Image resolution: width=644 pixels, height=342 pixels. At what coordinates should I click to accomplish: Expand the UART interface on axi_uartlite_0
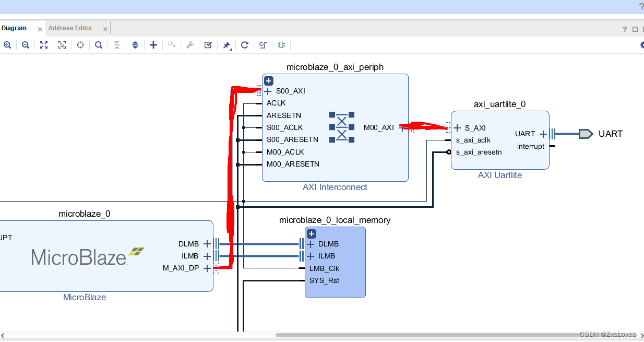click(543, 134)
